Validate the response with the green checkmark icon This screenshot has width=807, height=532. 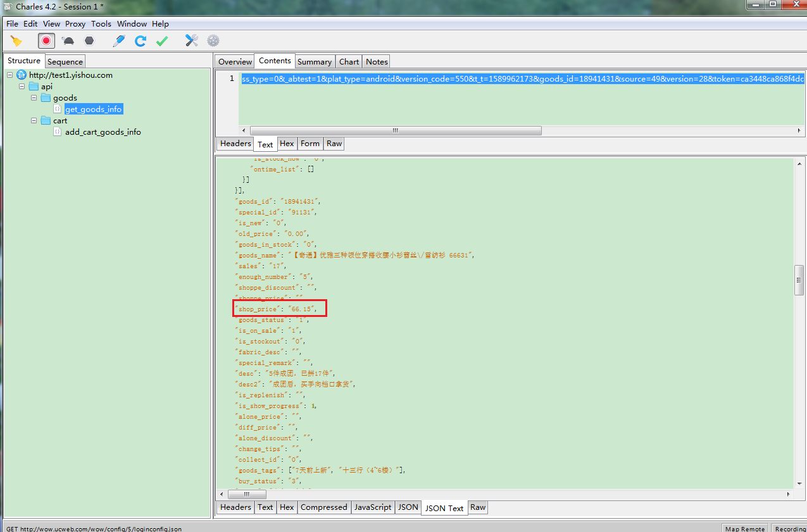[x=162, y=41]
